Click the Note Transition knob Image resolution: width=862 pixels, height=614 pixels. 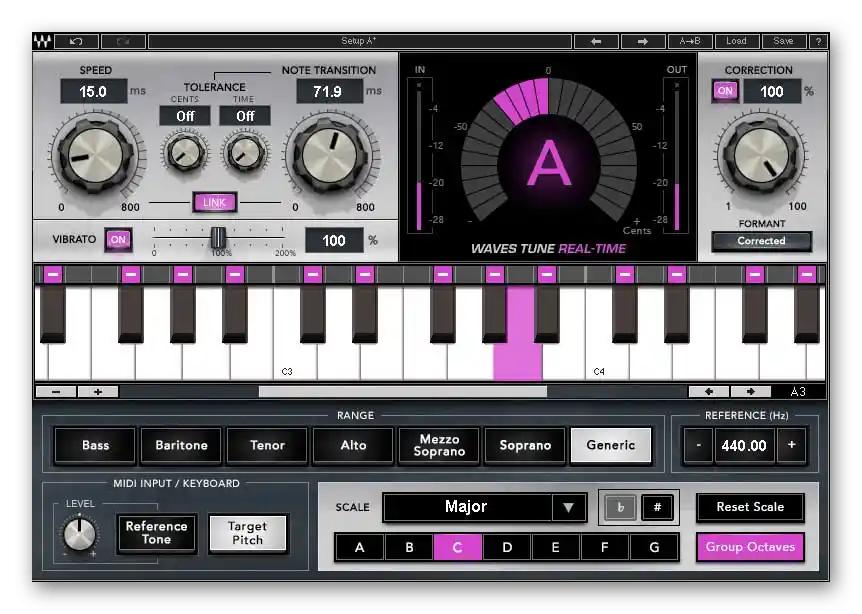click(x=330, y=156)
